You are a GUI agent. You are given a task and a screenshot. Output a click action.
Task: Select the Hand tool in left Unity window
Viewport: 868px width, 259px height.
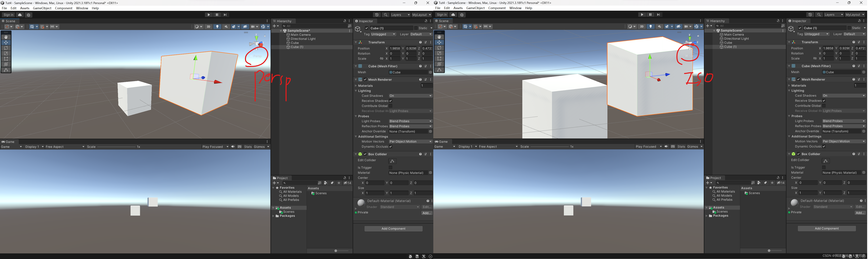click(x=6, y=37)
